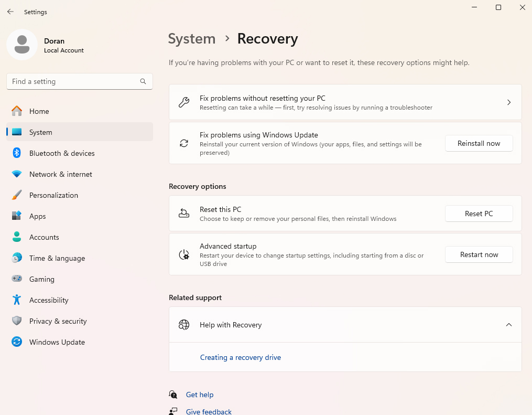Click the Fix problems using Windows Update title
Viewport: 532px width, 415px height.
(x=258, y=135)
